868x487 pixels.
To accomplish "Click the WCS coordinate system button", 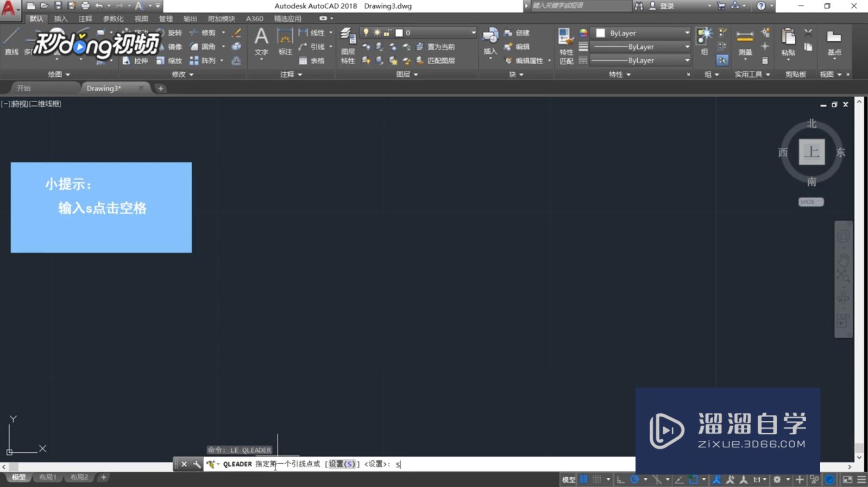I will 810,202.
